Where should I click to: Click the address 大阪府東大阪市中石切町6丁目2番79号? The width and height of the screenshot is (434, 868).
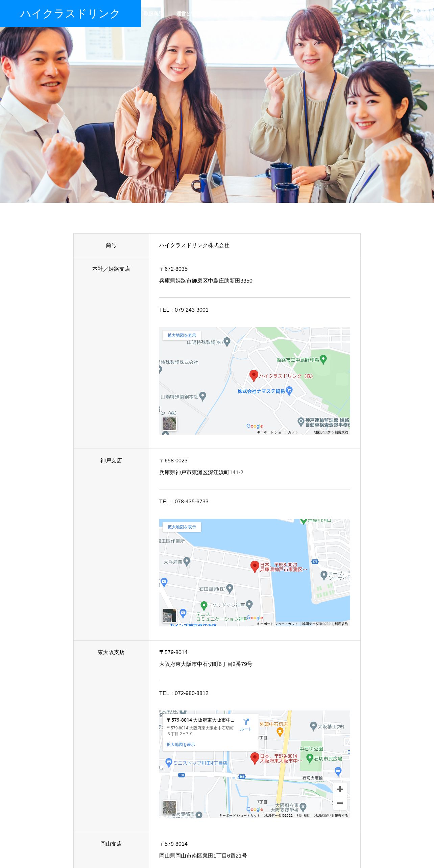point(206,664)
